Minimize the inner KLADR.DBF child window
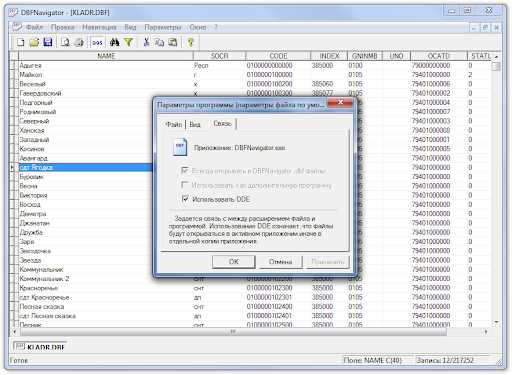 click(x=474, y=27)
